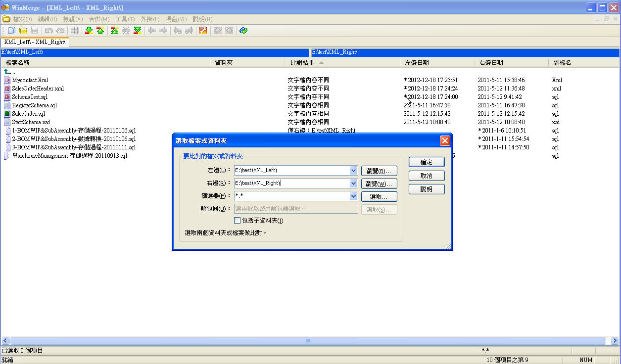Click the horizontal scrollbar right arrow
621x364 pixels.
click(x=615, y=341)
